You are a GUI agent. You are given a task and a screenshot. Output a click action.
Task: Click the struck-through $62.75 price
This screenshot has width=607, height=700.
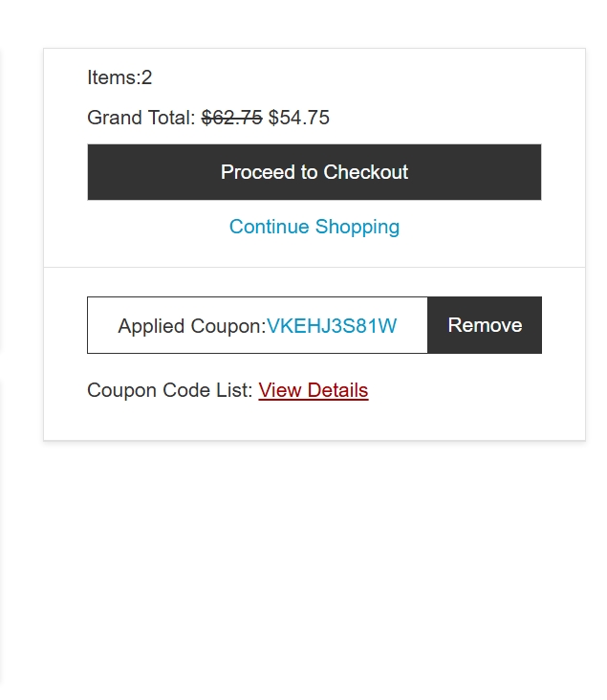pos(231,118)
